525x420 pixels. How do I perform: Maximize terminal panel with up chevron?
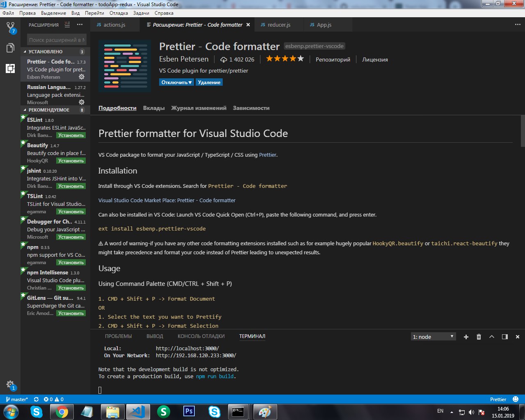(x=492, y=337)
